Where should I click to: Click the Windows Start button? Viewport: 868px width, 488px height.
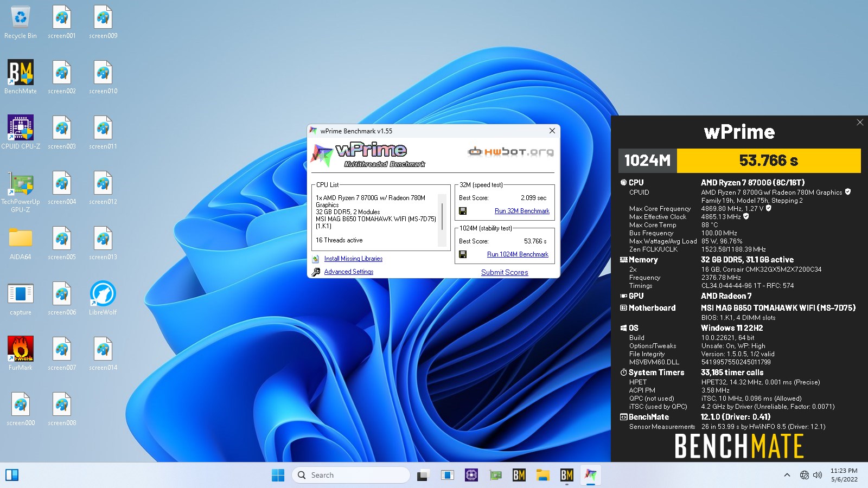coord(278,475)
